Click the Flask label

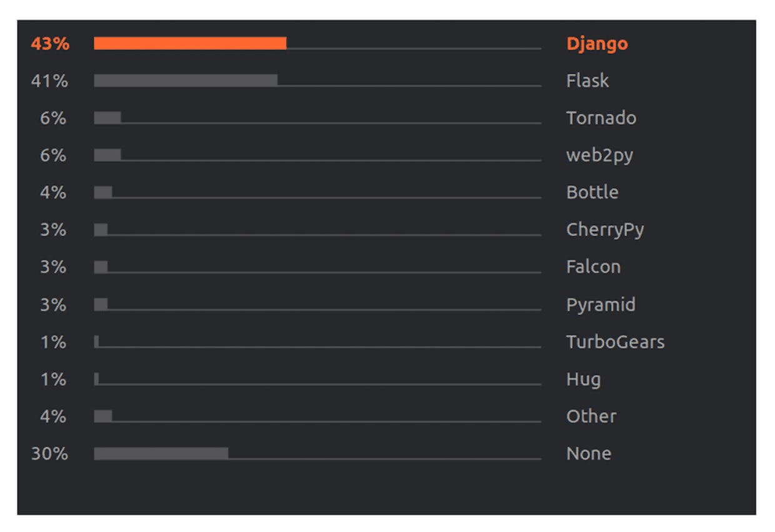(587, 81)
